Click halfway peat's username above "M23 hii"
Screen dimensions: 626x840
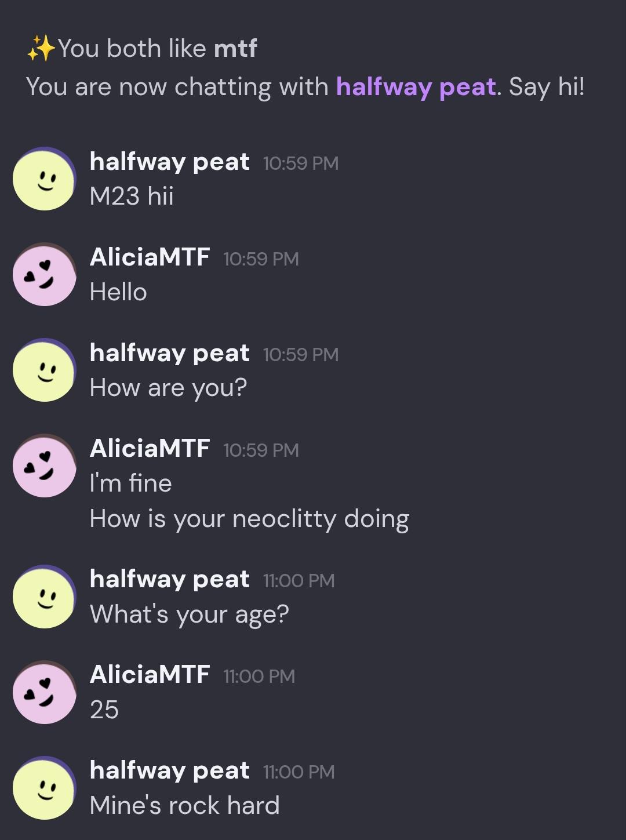[x=169, y=162]
